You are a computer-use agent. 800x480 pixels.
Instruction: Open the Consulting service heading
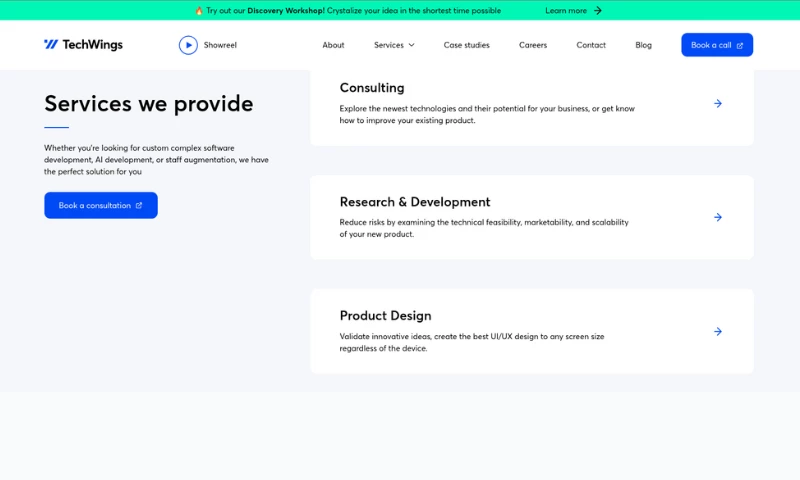pyautogui.click(x=372, y=88)
